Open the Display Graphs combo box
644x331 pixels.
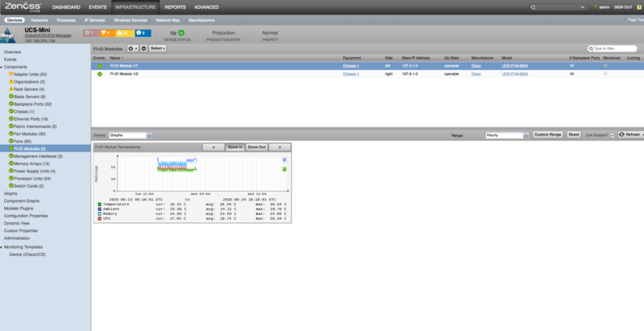coord(130,135)
